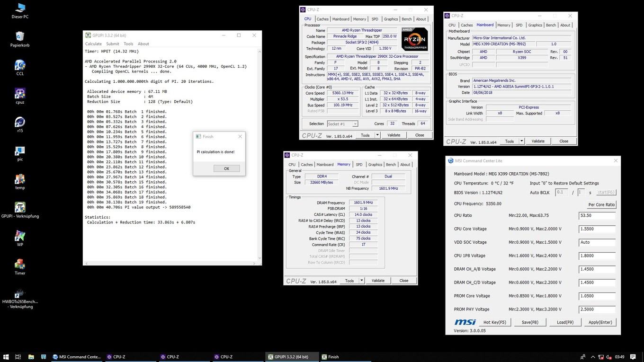644x362 pixels.
Task: Click the PROM PHY Voltage field
Action: (597, 309)
